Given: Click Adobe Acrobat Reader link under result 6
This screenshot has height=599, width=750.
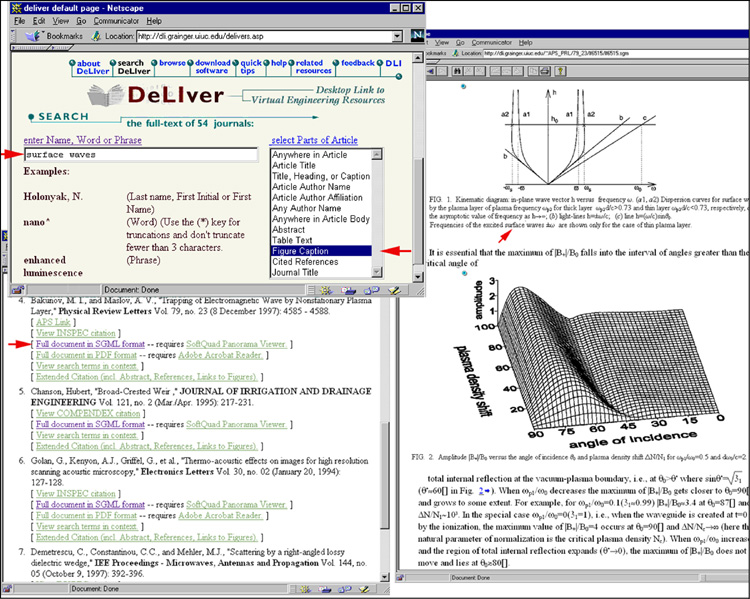Looking at the screenshot, I should (221, 515).
